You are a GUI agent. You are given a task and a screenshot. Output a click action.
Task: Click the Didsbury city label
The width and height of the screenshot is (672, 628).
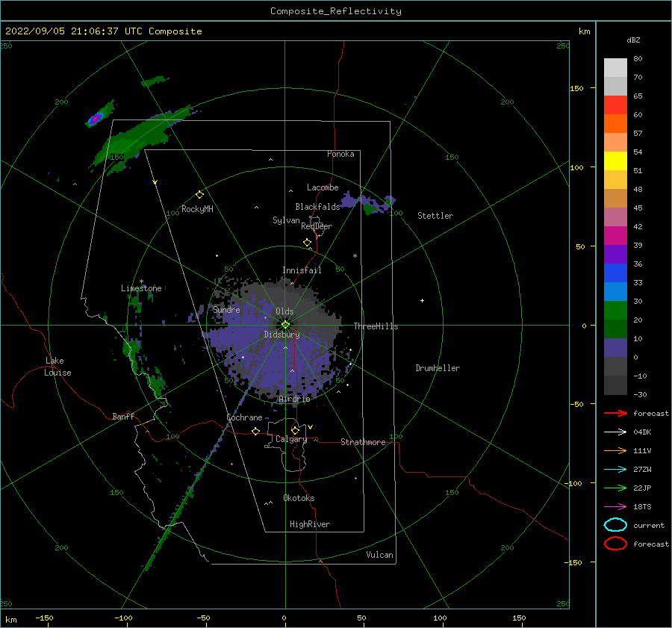(281, 335)
